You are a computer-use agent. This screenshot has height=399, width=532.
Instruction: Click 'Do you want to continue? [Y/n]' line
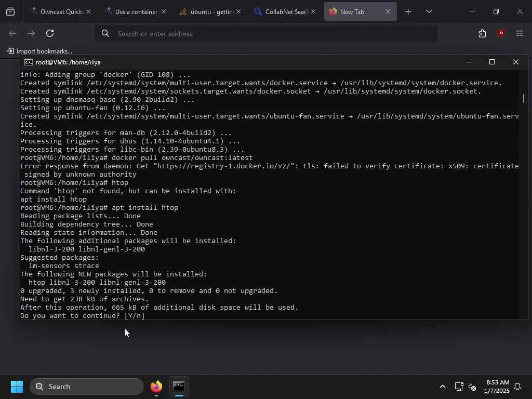click(x=83, y=316)
